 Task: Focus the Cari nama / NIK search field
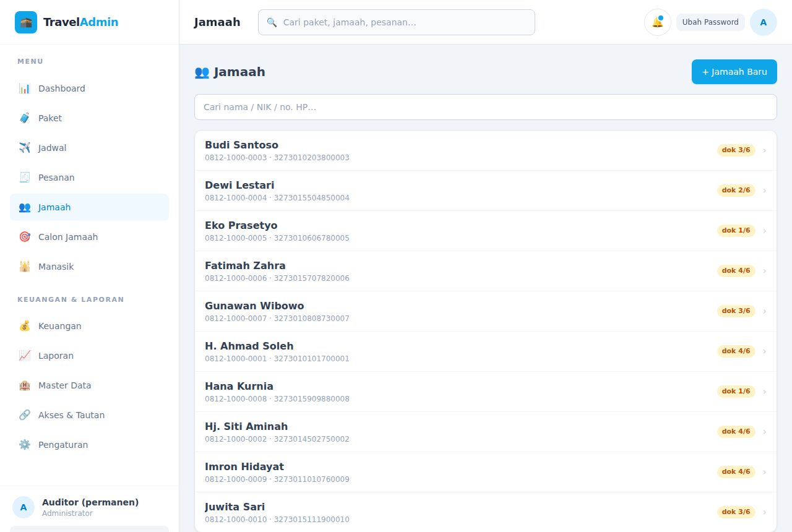pos(486,107)
